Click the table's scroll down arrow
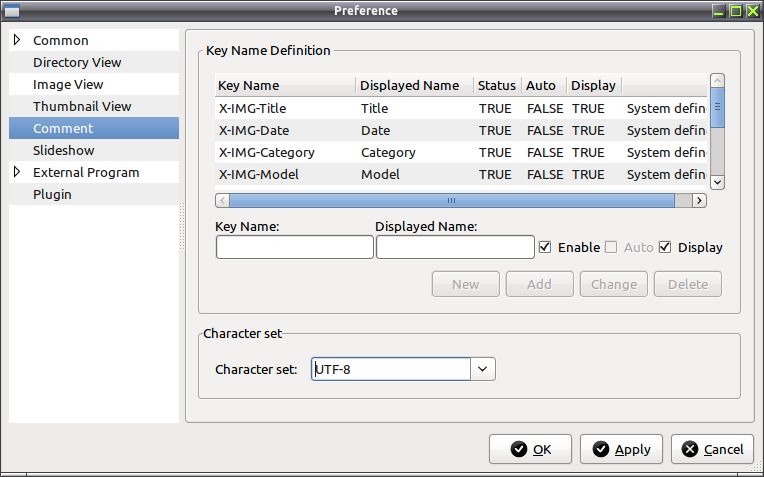Screen dimensions: 764x477 tap(717, 182)
